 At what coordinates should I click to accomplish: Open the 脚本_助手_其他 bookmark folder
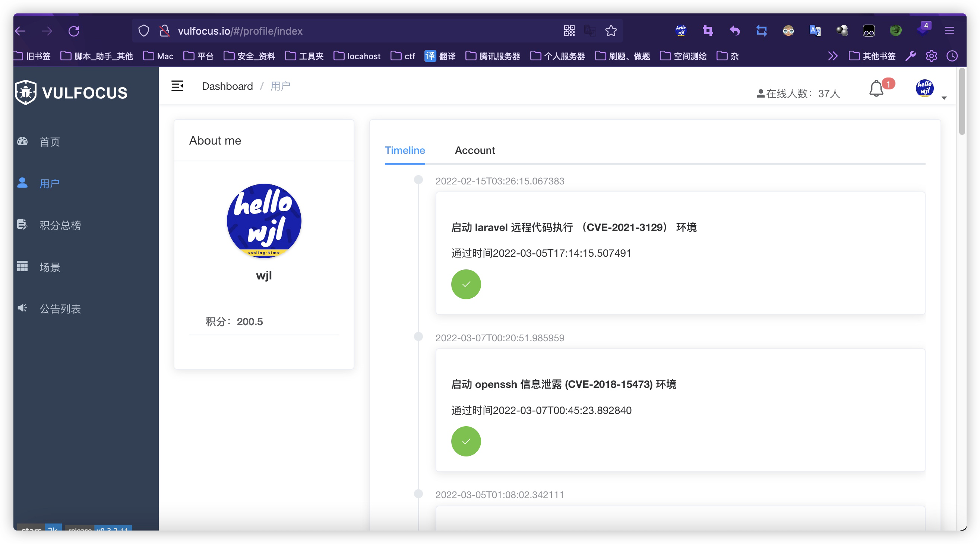click(97, 56)
